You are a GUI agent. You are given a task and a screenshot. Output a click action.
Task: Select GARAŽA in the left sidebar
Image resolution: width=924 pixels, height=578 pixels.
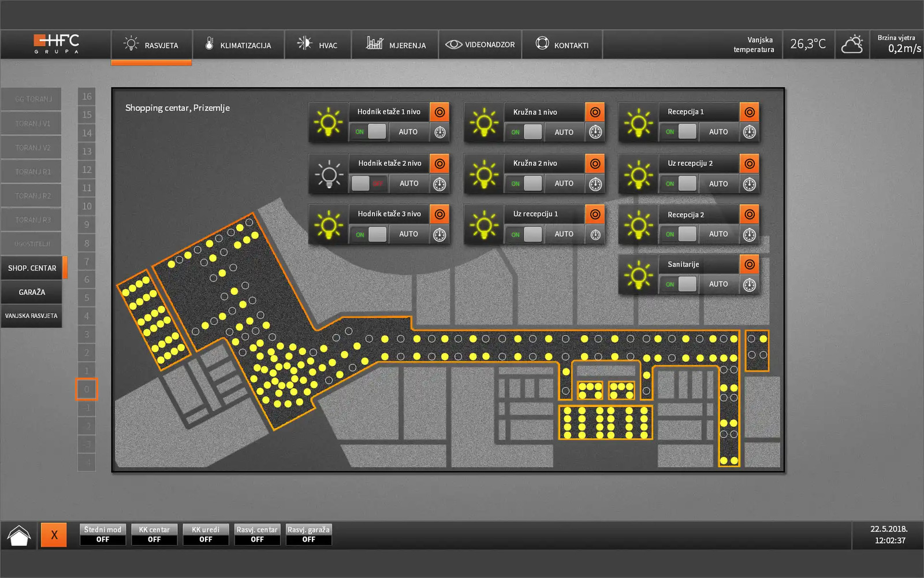32,292
